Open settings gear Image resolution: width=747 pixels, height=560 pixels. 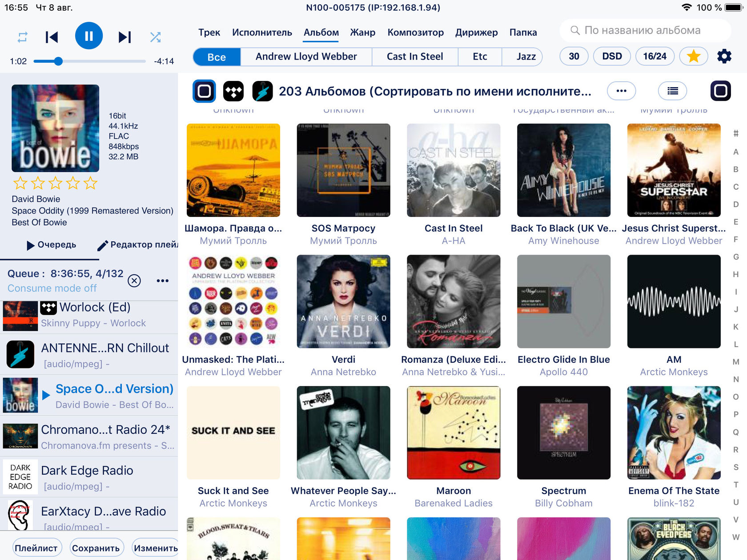pyautogui.click(x=724, y=56)
